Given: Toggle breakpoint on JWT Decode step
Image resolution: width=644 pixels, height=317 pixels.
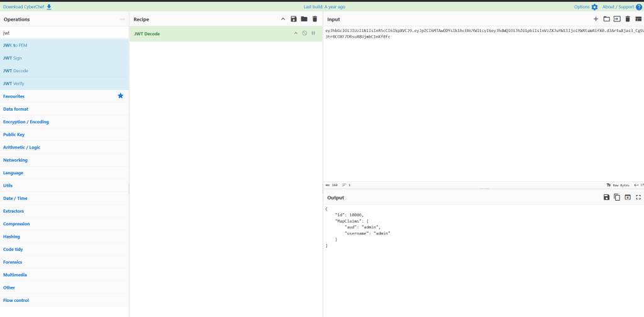Looking at the screenshot, I should click(313, 33).
